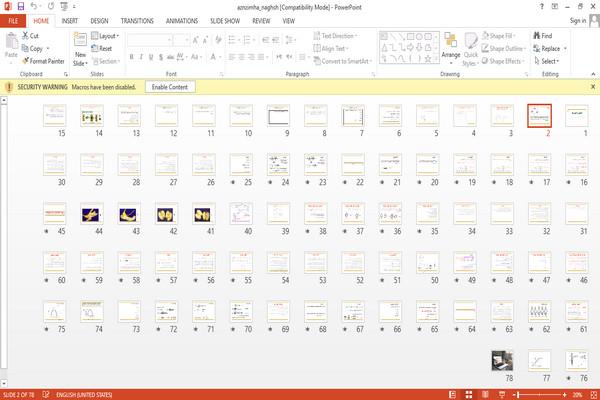Open the Shape Outline dropdown
This screenshot has height=400, width=600.
[504, 48]
